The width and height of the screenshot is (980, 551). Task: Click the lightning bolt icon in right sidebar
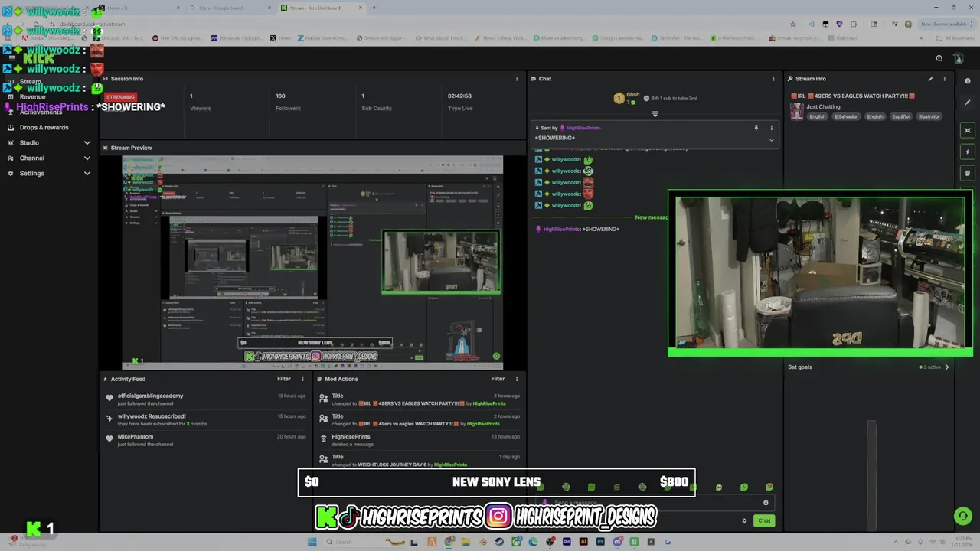click(968, 152)
